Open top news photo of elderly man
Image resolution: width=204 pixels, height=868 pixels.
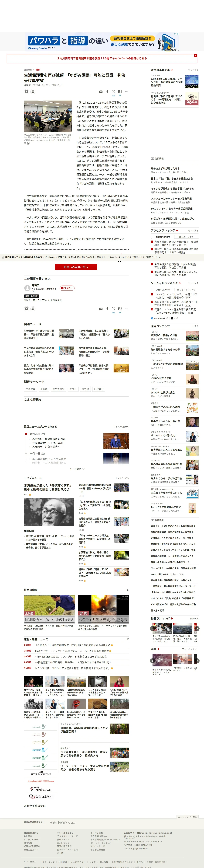pyautogui.click(x=49, y=512)
